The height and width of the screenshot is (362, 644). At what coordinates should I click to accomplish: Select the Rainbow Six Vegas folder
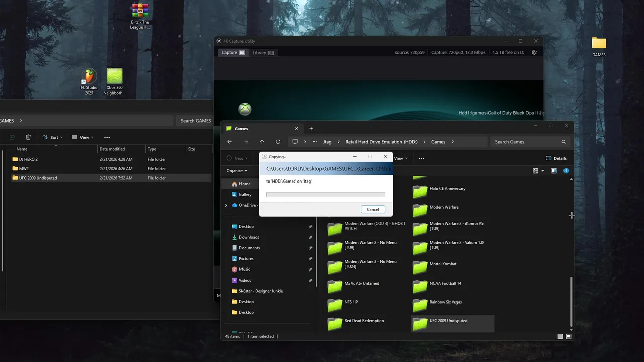[x=452, y=305]
